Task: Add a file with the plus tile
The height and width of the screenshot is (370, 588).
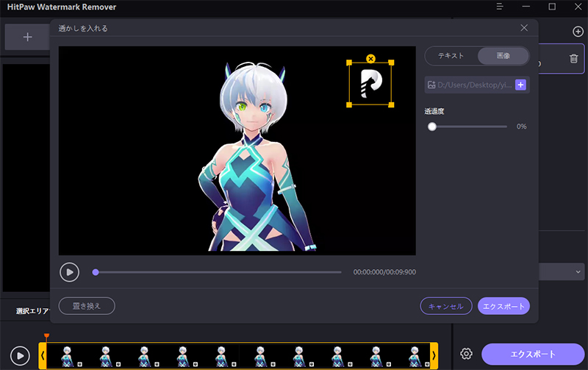Action: (x=27, y=37)
